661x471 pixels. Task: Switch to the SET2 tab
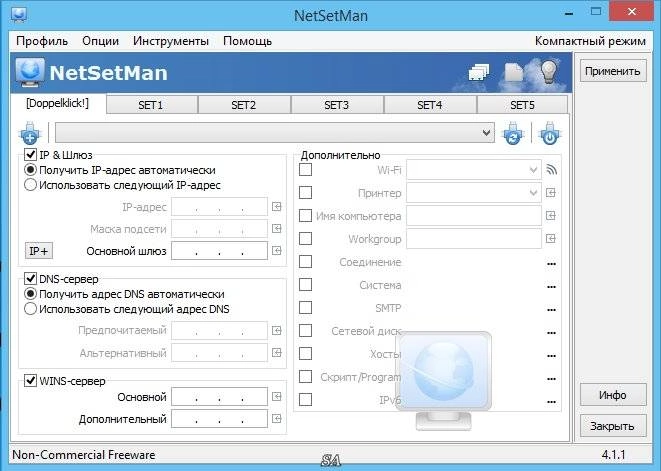(244, 105)
